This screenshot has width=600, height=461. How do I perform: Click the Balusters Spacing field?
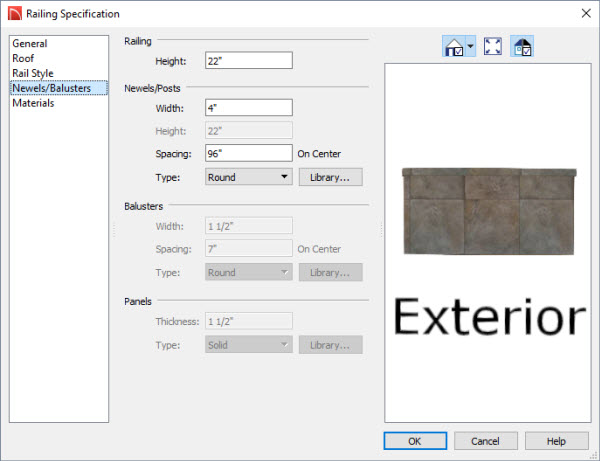tap(249, 249)
